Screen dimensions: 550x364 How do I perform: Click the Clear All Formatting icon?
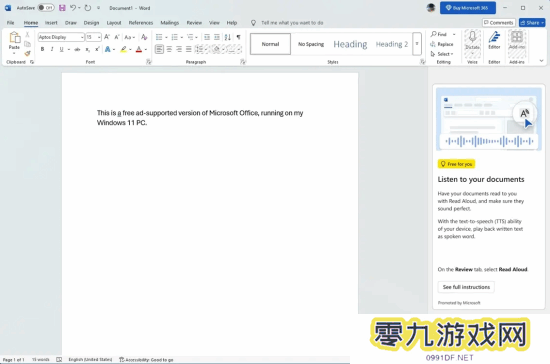point(144,37)
